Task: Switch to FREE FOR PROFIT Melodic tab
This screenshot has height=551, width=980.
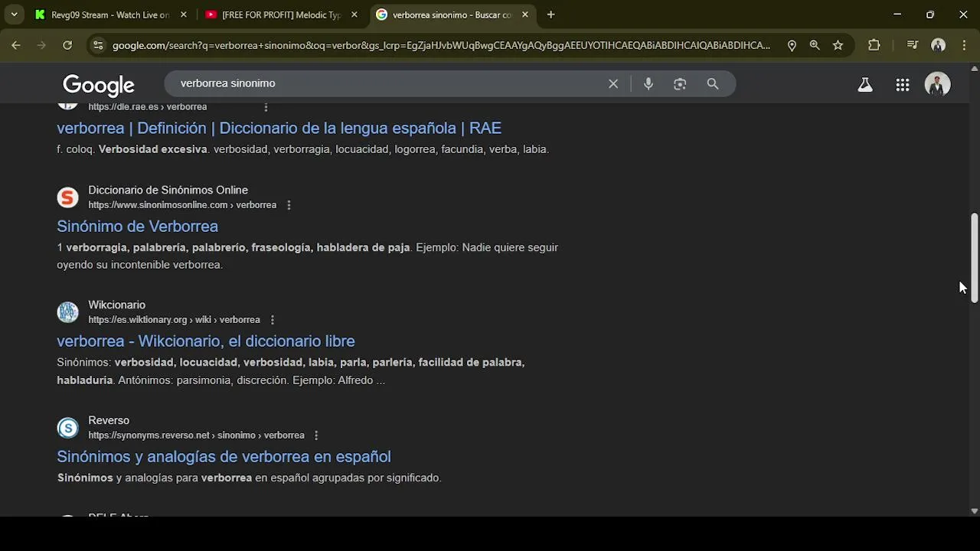Action: coord(280,15)
